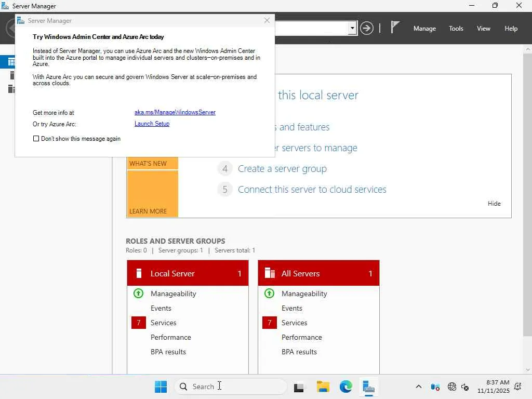The image size is (532, 399).
Task: Open the Windows Start menu
Action: pyautogui.click(x=161, y=387)
